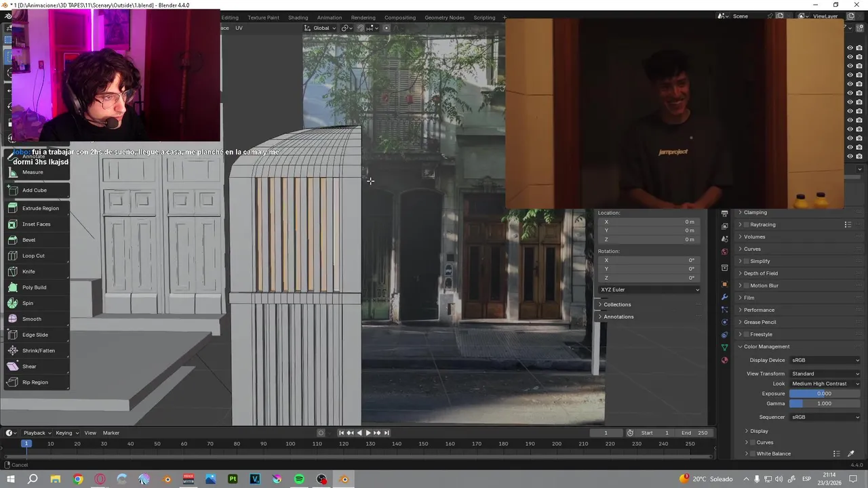Select the Rip Region tool
The height and width of the screenshot is (488, 868).
(36, 382)
